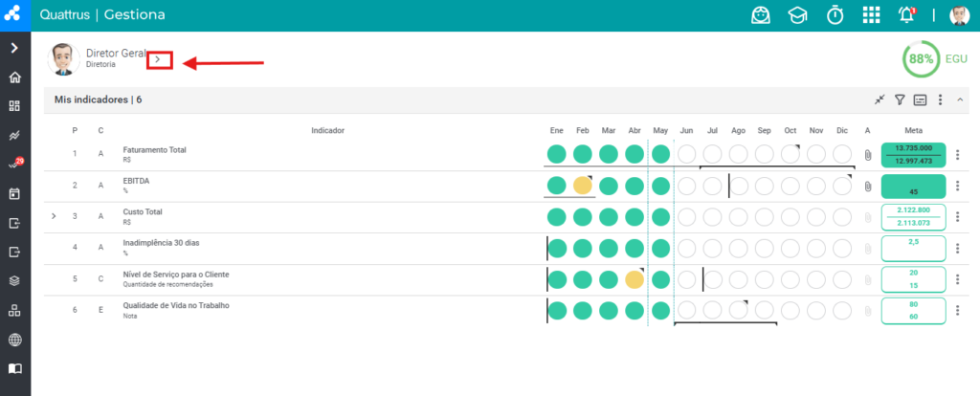Click Nível de Serviço para o Cliente

click(x=176, y=275)
